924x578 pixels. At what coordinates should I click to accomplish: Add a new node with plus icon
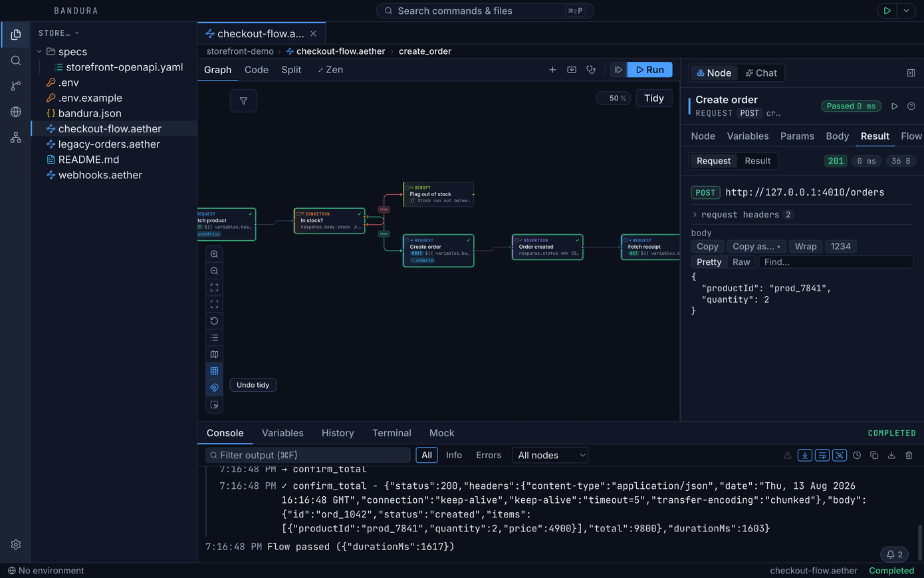click(552, 70)
